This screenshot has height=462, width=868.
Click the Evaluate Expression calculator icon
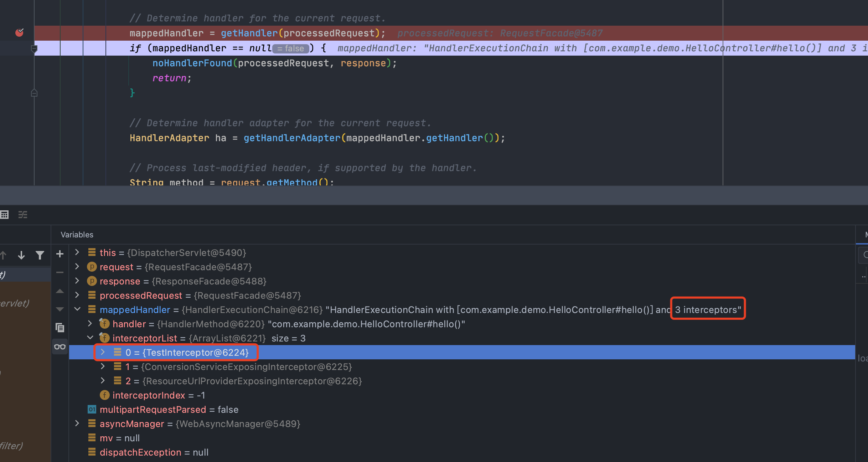click(5, 215)
